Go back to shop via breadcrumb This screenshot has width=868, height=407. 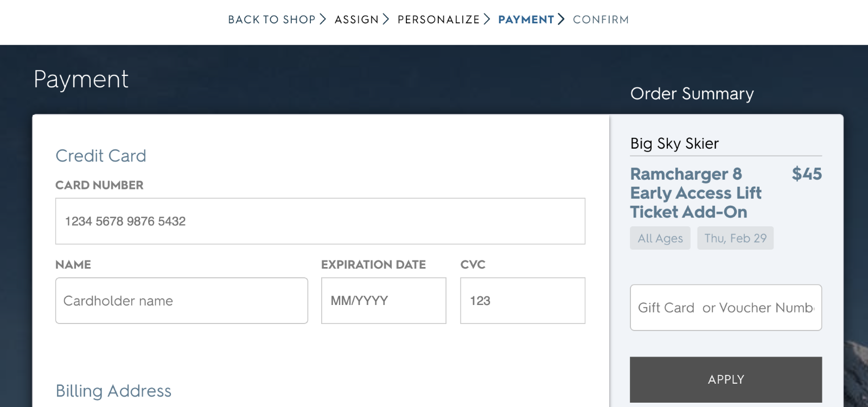[x=271, y=20]
